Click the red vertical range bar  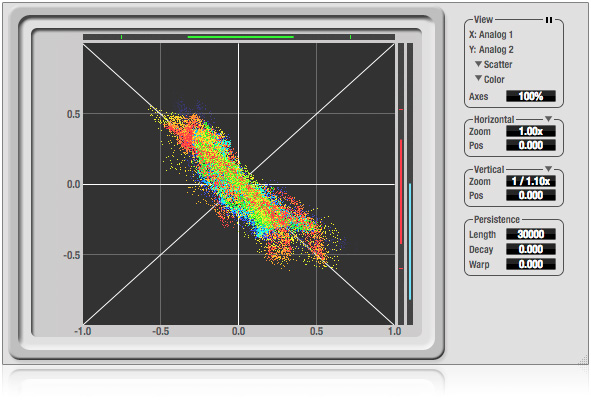click(x=401, y=191)
